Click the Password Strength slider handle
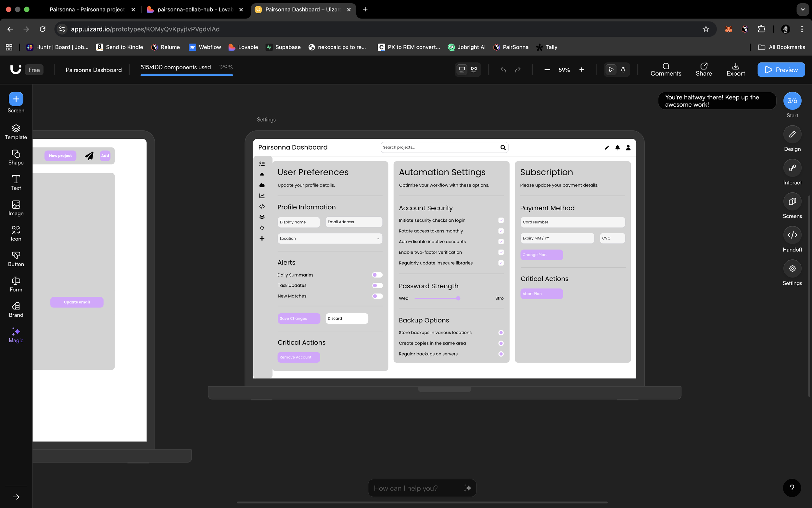This screenshot has width=812, height=508. [x=458, y=298]
